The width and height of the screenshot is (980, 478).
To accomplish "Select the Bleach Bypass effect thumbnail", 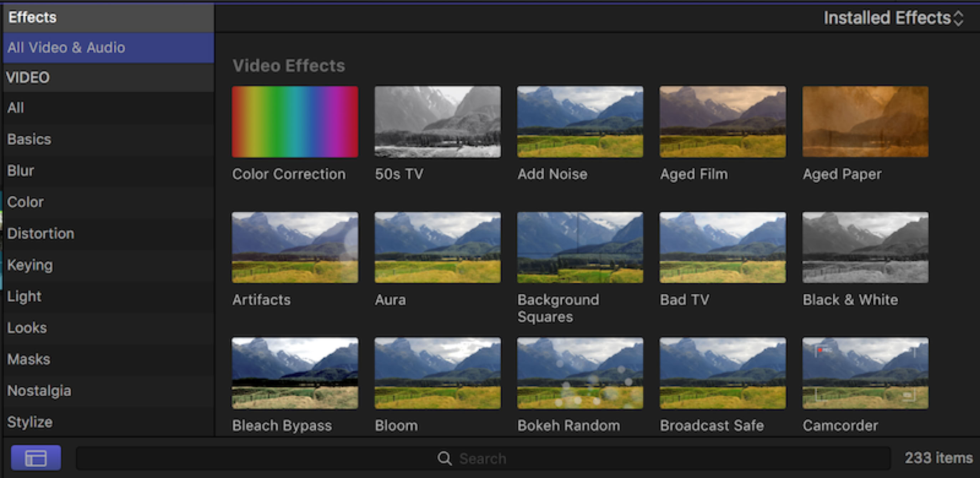I will (295, 373).
